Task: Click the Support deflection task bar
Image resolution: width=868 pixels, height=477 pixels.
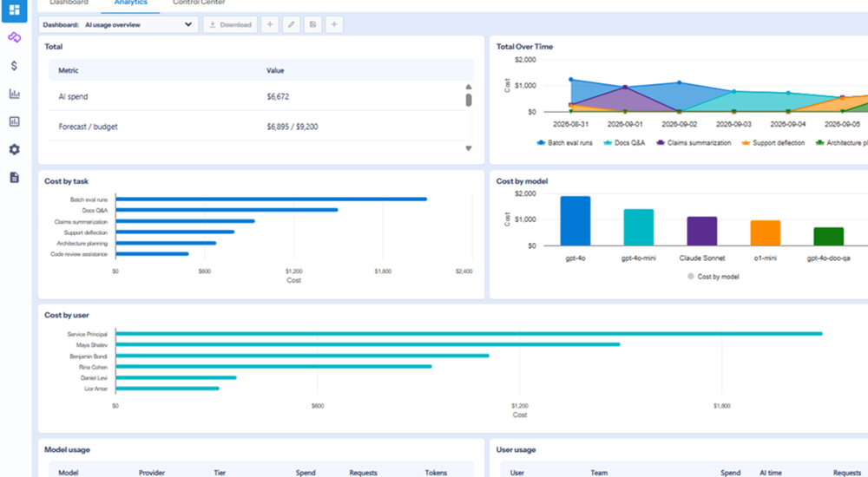Action: coord(175,232)
